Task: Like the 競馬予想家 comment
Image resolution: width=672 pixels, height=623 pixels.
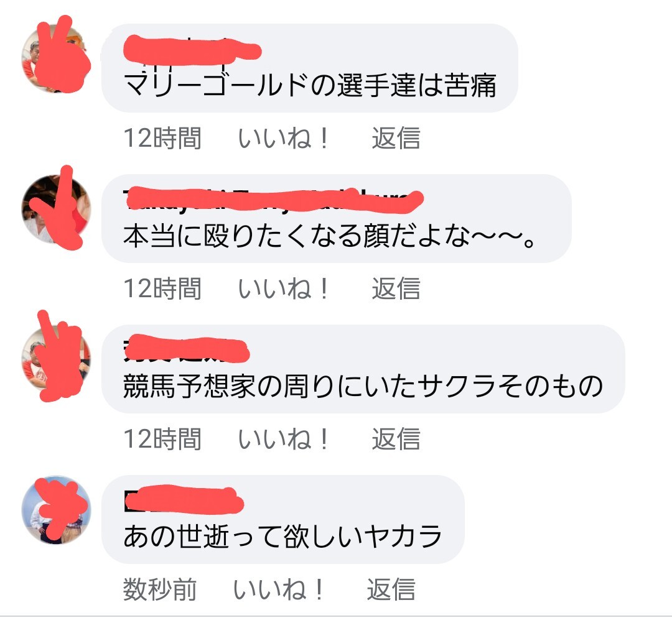Action: click(x=283, y=440)
